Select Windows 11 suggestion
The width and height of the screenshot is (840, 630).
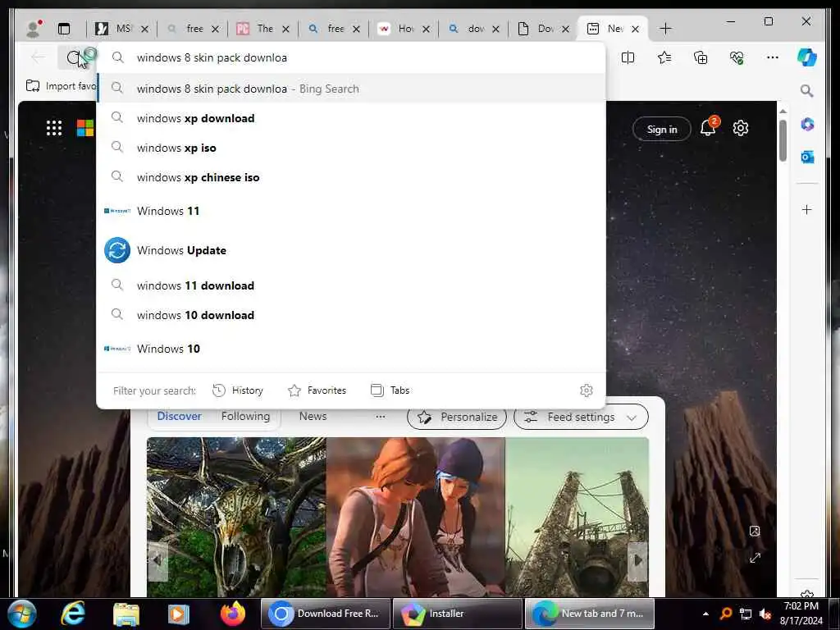pyautogui.click(x=351, y=211)
